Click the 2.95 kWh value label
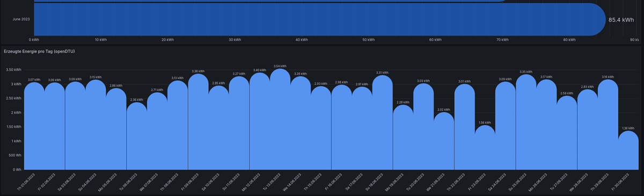Screen dimensions: 644x196 click(218, 83)
